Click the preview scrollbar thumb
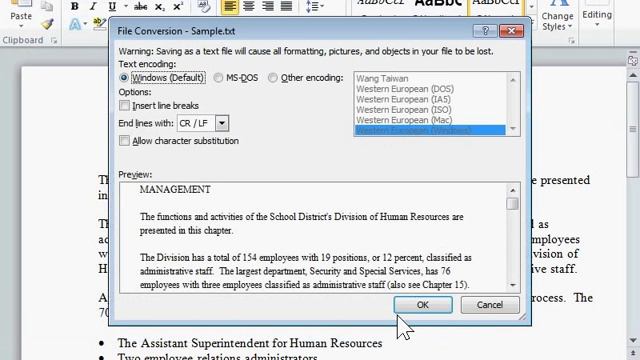The image size is (640, 360). click(x=513, y=203)
